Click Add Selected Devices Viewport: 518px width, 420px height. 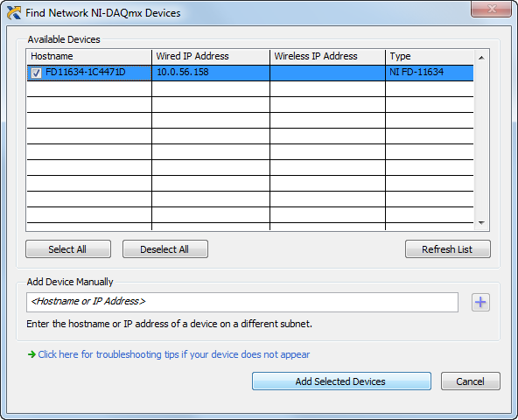[x=341, y=381]
